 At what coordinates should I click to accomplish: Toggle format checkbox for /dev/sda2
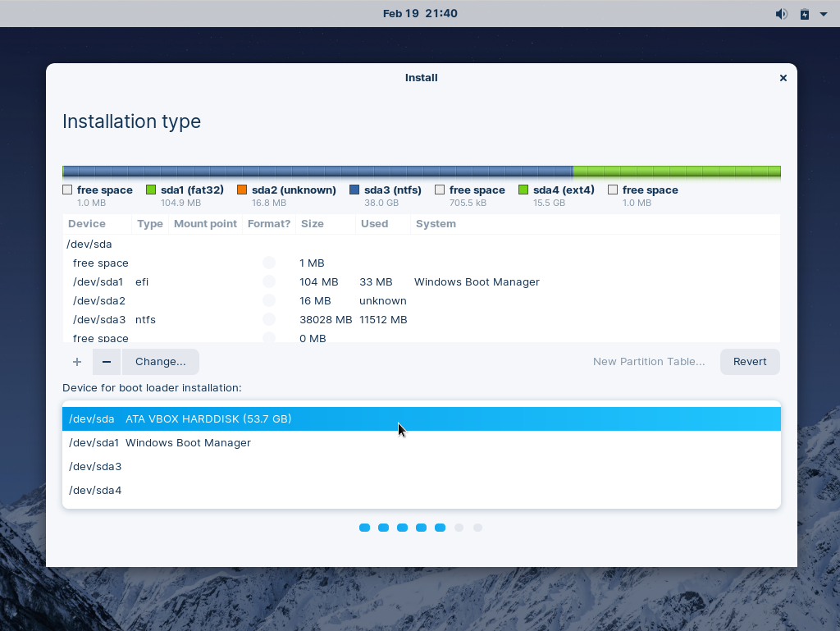pyautogui.click(x=269, y=300)
